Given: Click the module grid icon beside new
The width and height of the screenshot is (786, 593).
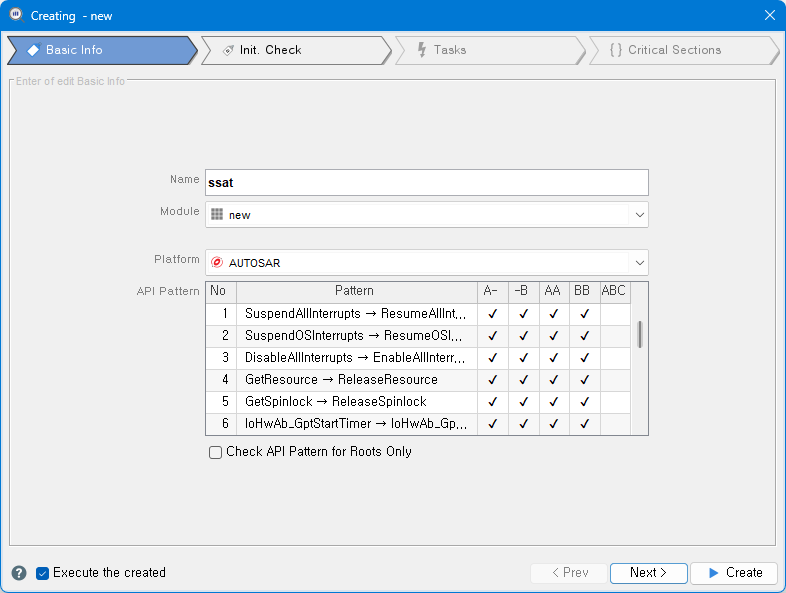Looking at the screenshot, I should (x=217, y=215).
